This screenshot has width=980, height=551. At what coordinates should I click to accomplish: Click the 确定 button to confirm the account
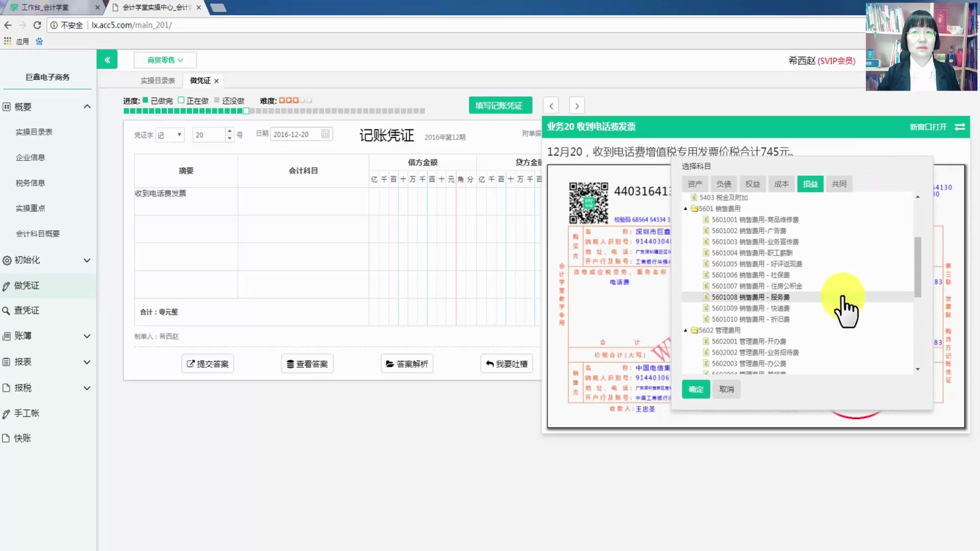[x=695, y=389]
